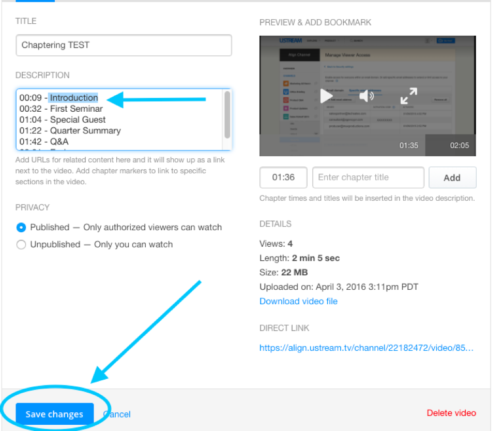Focus the Title field 'Chaptering TEST'
504x431 pixels.
point(124,45)
